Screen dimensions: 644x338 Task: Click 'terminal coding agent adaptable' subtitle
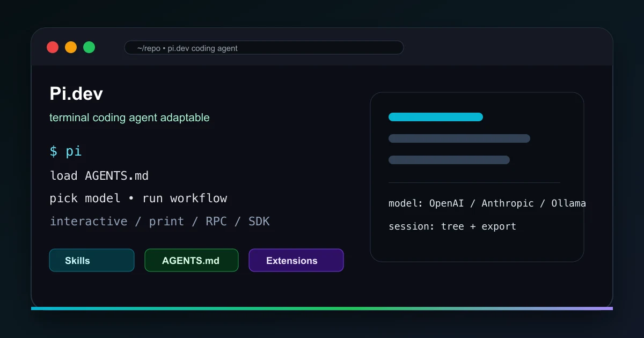(129, 117)
